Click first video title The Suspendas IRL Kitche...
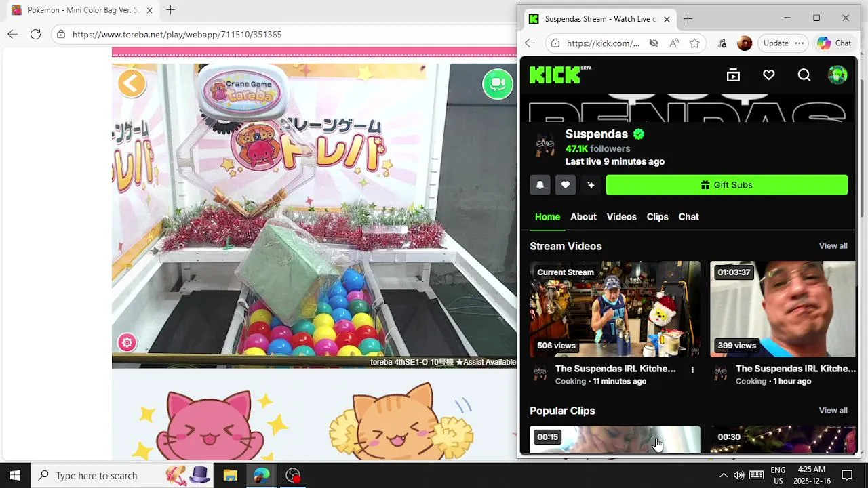 [x=616, y=369]
